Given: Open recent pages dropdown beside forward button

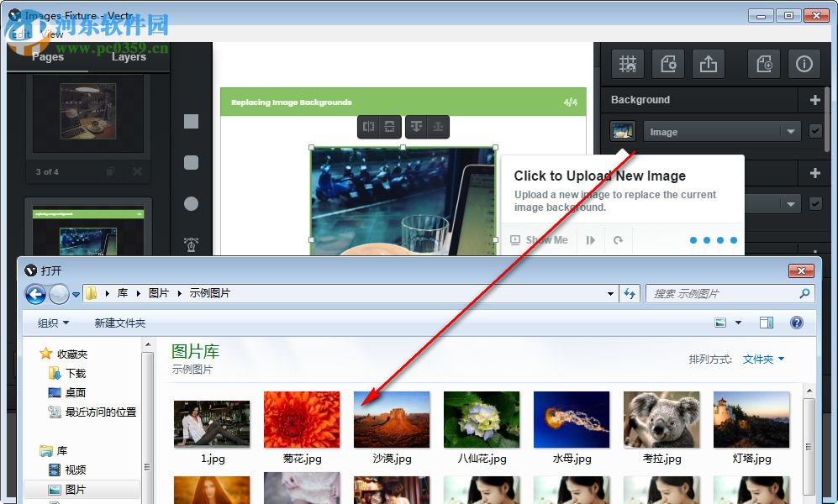Looking at the screenshot, I should [x=76, y=294].
